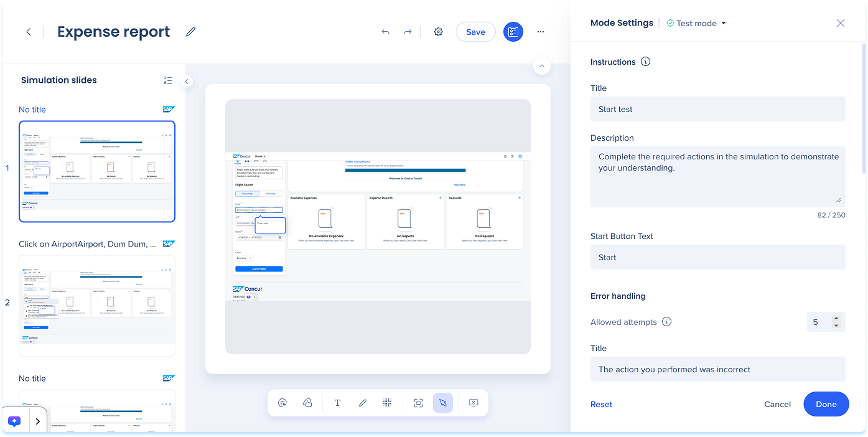Open the three-dot more options menu

coord(541,32)
